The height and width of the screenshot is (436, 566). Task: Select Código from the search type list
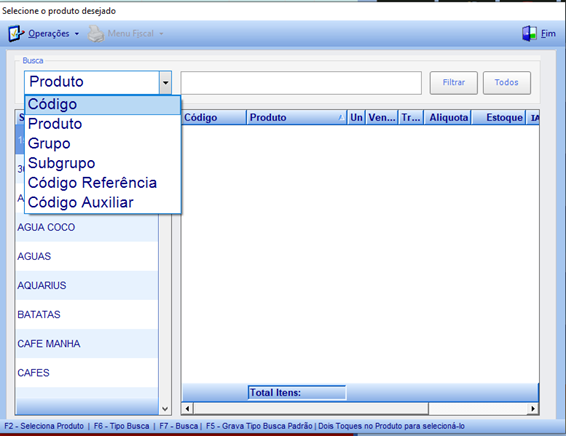pos(103,105)
